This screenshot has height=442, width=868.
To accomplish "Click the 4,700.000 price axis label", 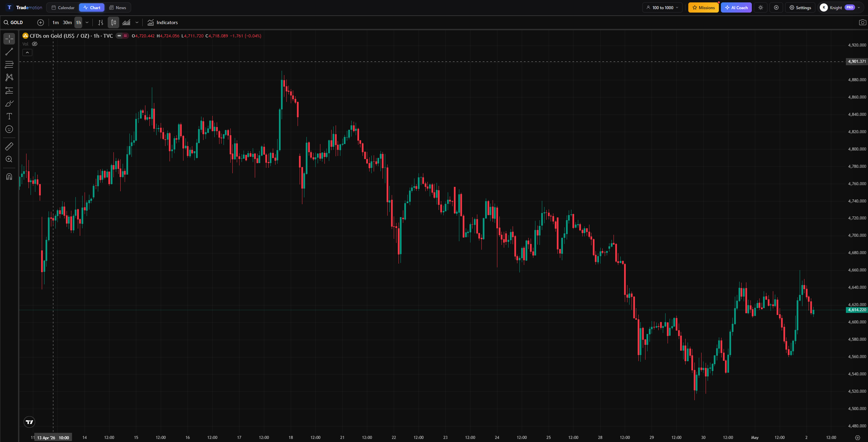I will [x=857, y=235].
